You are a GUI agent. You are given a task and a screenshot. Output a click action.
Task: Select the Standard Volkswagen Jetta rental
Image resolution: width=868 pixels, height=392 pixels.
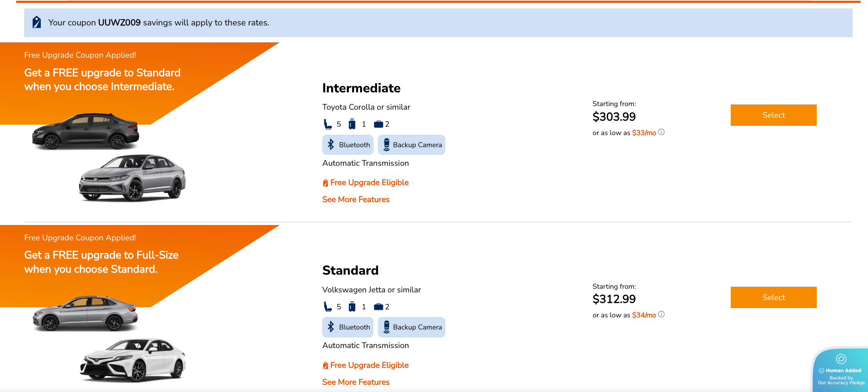click(x=773, y=297)
